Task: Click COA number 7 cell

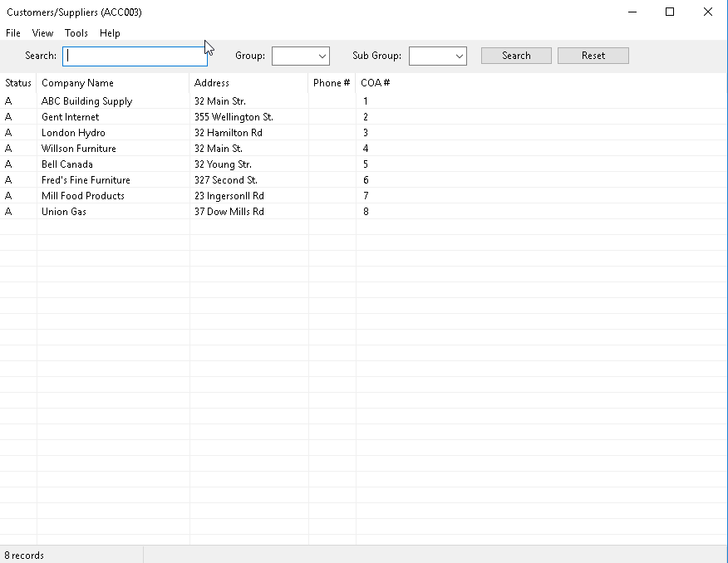Action: pos(366,196)
